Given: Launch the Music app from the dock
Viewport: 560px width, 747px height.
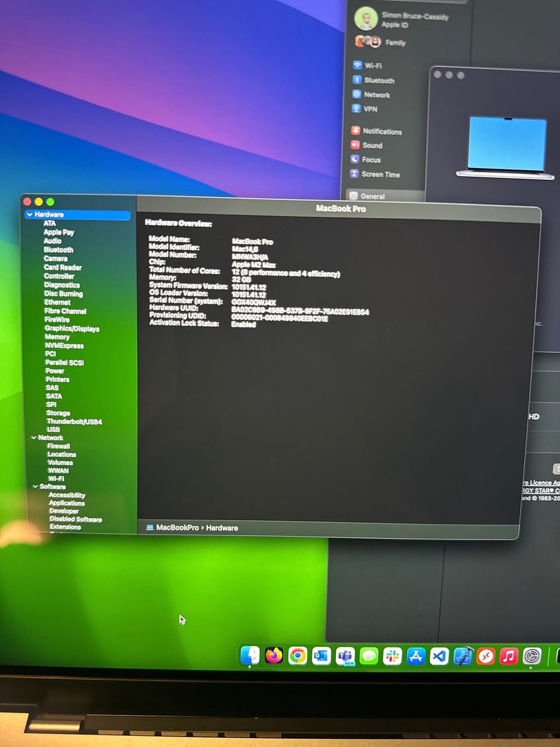Looking at the screenshot, I should click(x=509, y=657).
